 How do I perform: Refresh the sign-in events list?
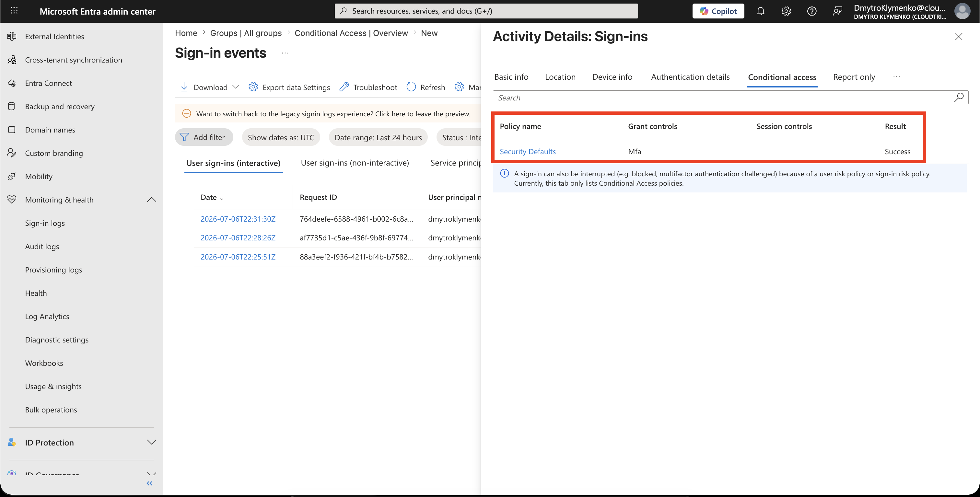pos(426,87)
